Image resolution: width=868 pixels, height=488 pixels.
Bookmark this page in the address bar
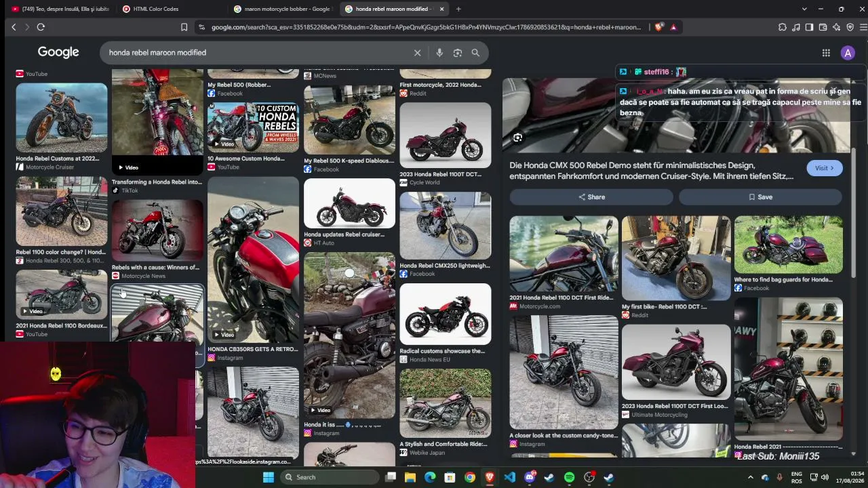pyautogui.click(x=184, y=27)
